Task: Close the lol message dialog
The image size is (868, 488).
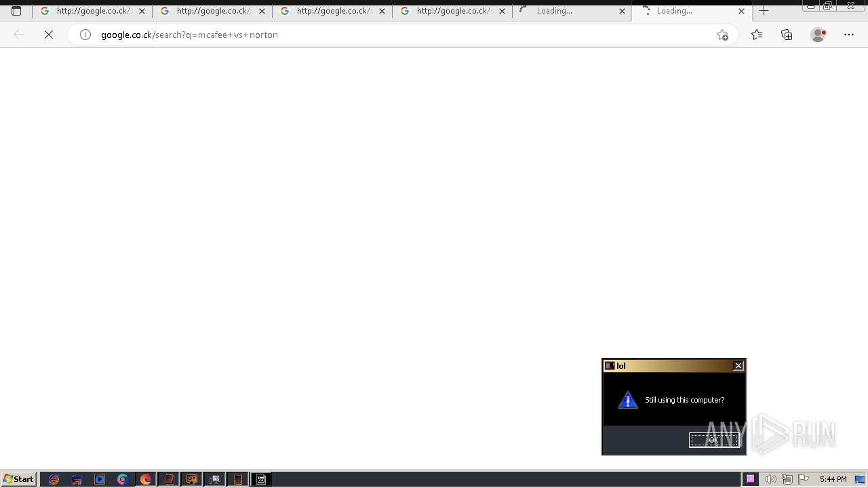Action: [738, 366]
